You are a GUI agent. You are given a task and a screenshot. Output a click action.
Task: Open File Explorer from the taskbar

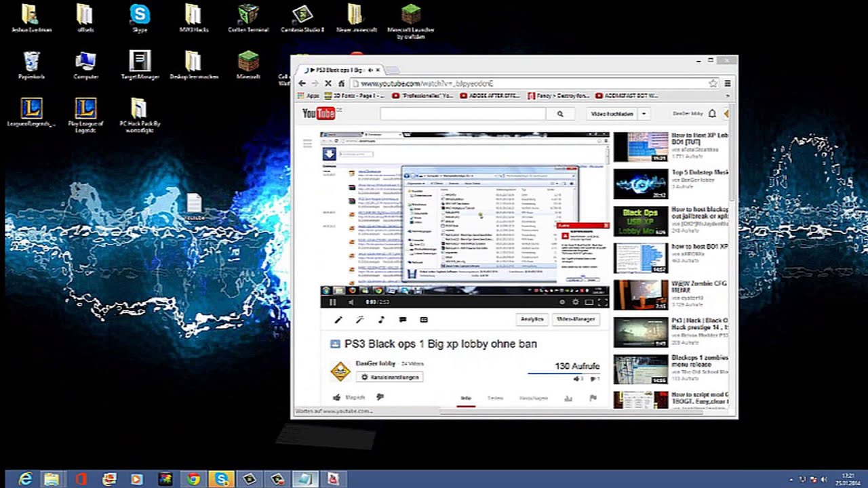point(52,479)
